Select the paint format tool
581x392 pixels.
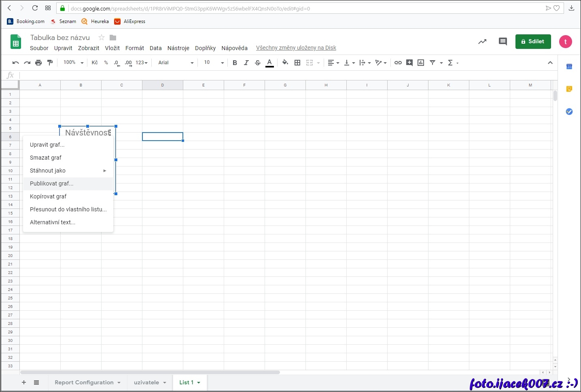point(50,63)
